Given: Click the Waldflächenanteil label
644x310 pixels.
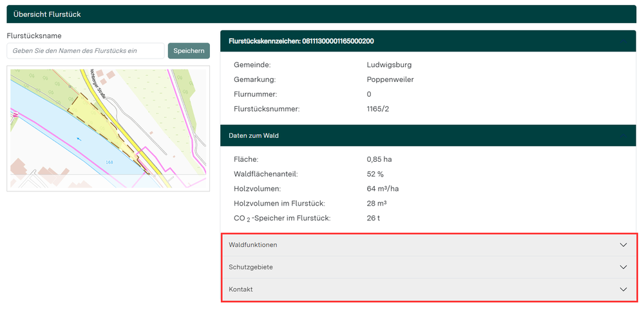Looking at the screenshot, I should [266, 174].
